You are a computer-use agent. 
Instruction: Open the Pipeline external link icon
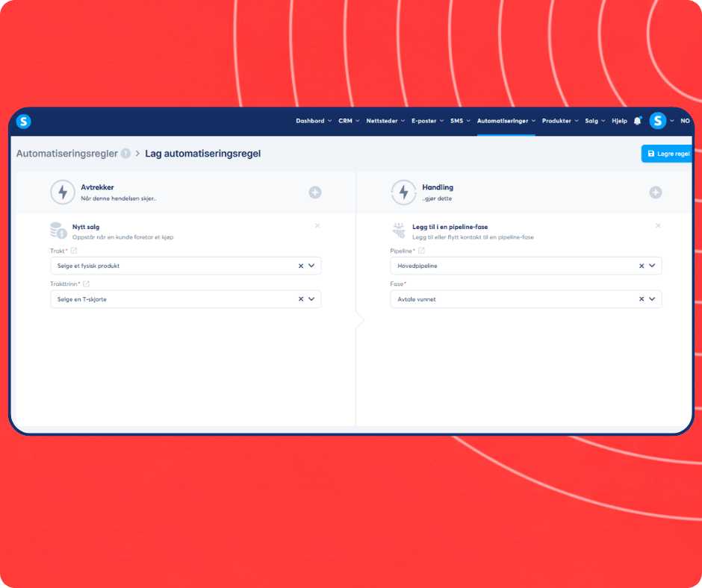[x=421, y=251]
